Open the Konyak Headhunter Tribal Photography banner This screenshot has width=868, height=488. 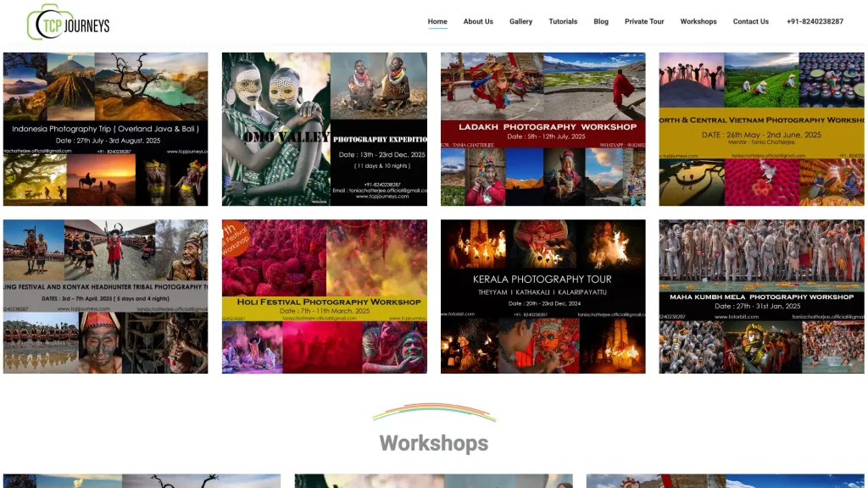106,297
